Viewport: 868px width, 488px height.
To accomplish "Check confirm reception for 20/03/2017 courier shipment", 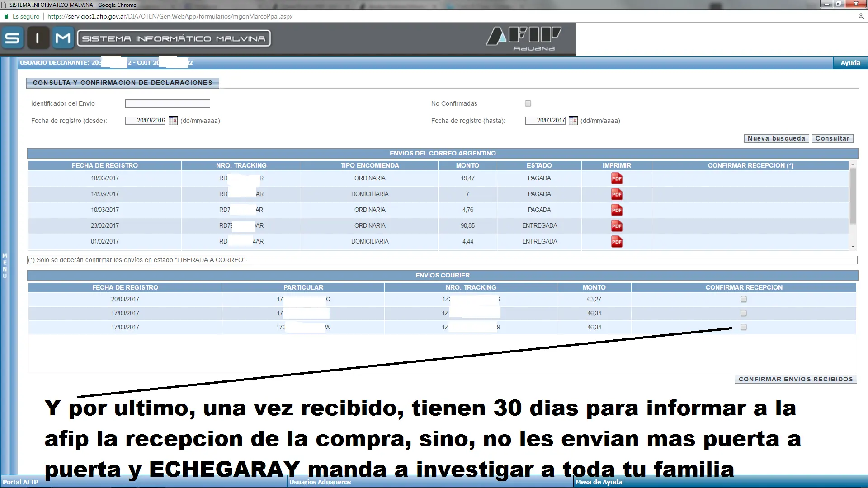I will tap(744, 299).
